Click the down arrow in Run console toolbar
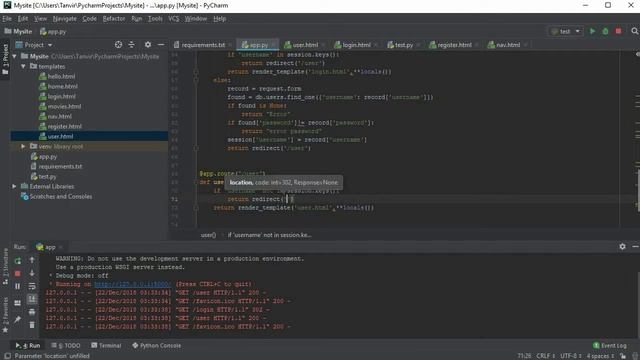The image size is (640, 360). (32, 273)
